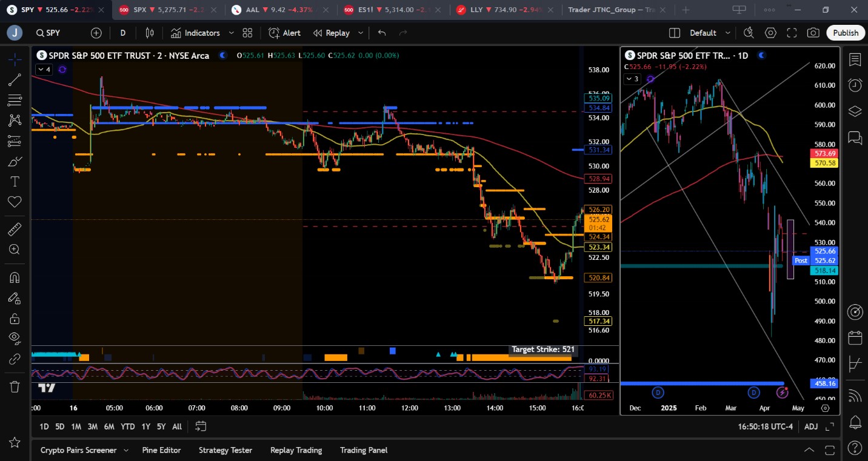
Task: Select the brush drawing tool
Action: (15, 162)
